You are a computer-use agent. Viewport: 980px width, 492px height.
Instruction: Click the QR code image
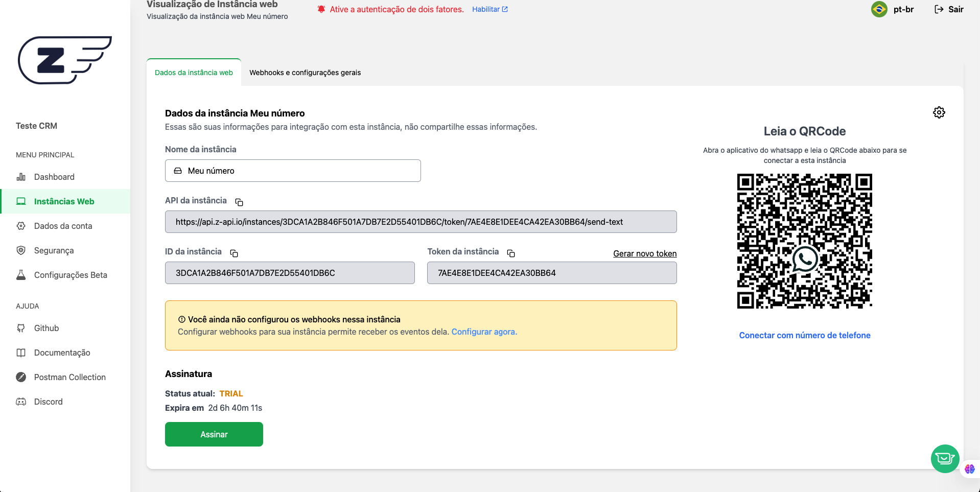point(805,241)
